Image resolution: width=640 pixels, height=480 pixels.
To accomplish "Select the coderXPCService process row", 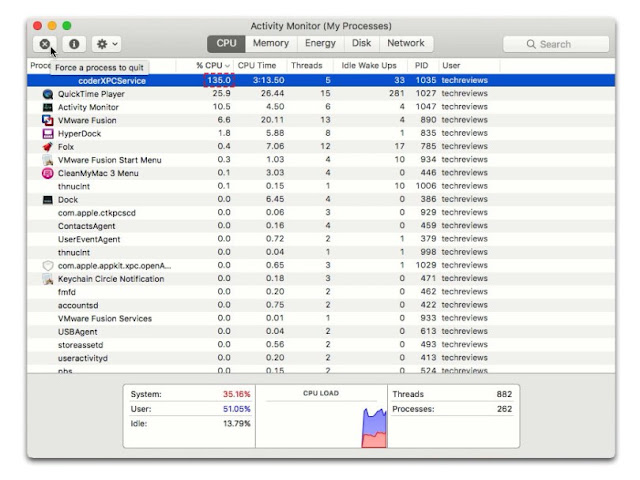I will click(x=321, y=80).
